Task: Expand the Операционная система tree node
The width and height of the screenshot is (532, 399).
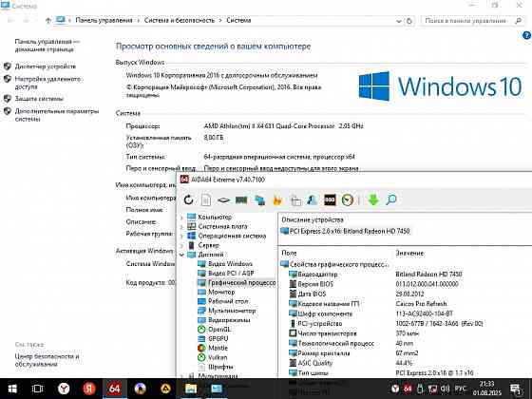Action: tap(181, 237)
